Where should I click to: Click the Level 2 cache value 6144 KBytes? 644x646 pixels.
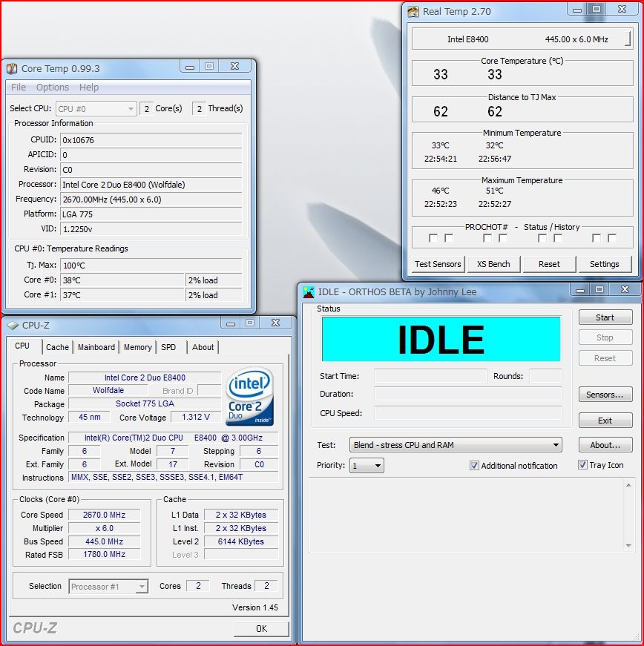pos(241,541)
